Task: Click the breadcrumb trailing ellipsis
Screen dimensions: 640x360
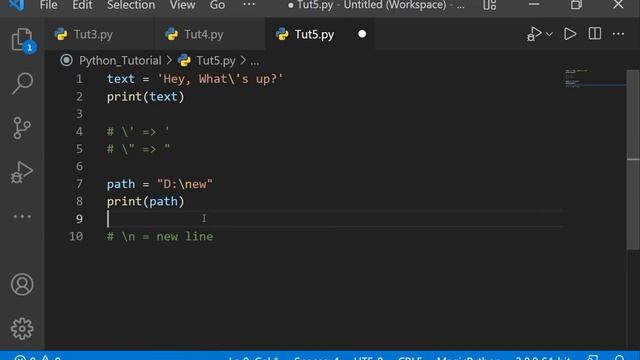Action: 255,61
